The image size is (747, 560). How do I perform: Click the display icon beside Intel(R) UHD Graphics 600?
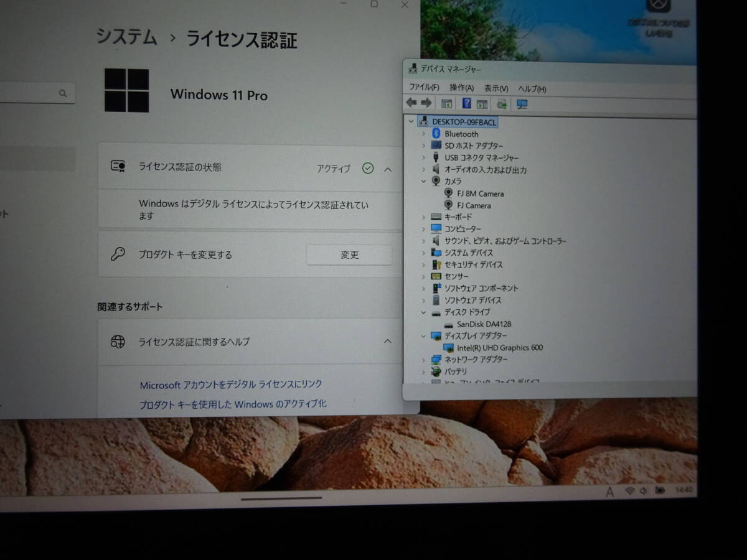coord(448,348)
